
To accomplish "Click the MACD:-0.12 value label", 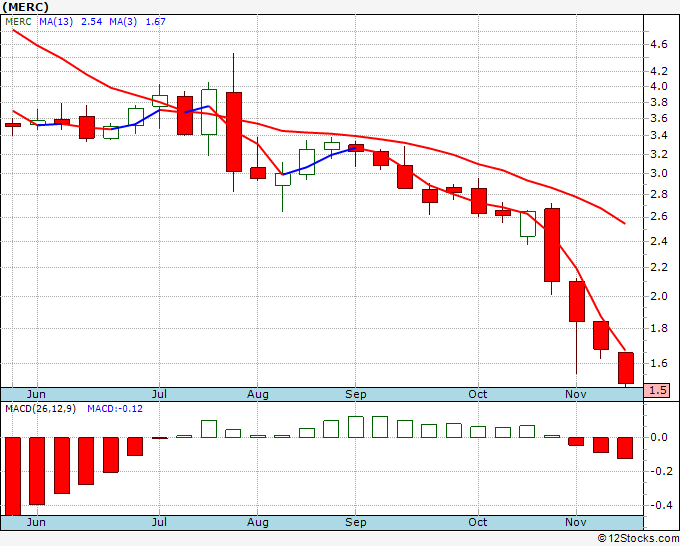I will [x=115, y=409].
